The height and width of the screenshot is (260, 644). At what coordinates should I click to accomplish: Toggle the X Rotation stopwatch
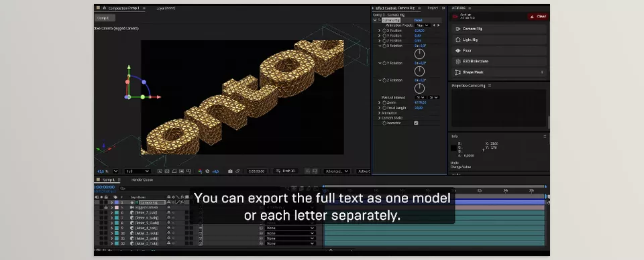pos(384,46)
